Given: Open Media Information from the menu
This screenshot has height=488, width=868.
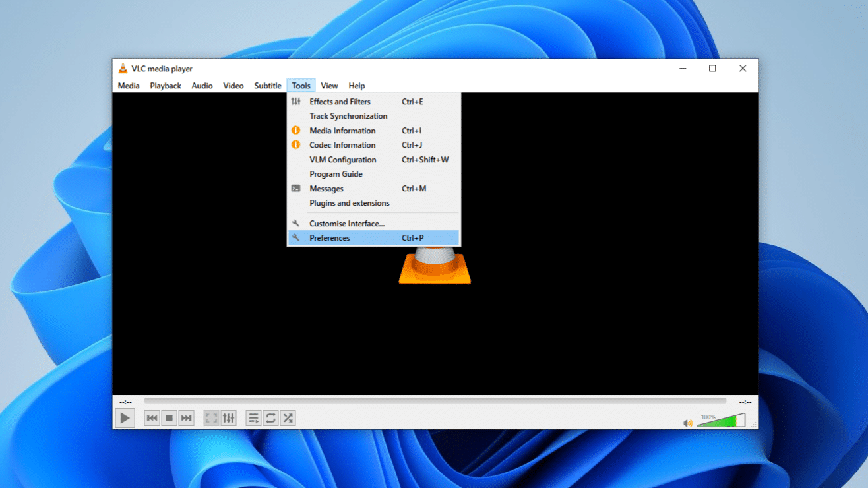Looking at the screenshot, I should 374,131.
